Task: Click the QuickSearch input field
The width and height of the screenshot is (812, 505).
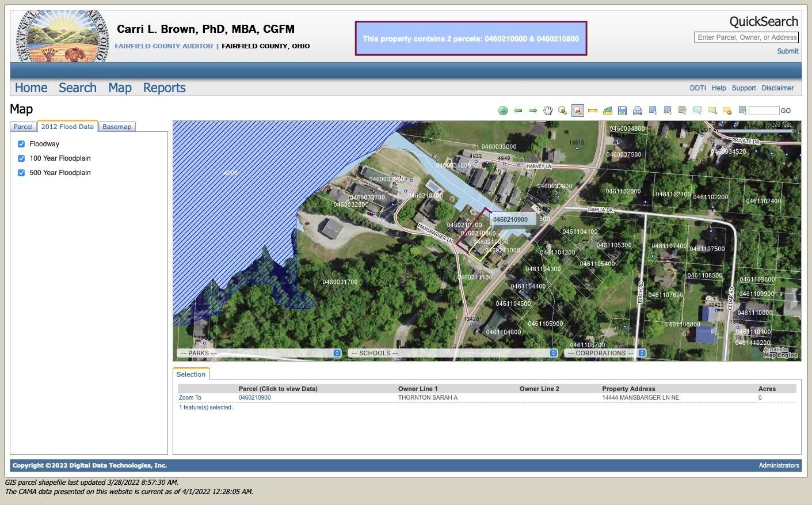Action: (x=746, y=37)
